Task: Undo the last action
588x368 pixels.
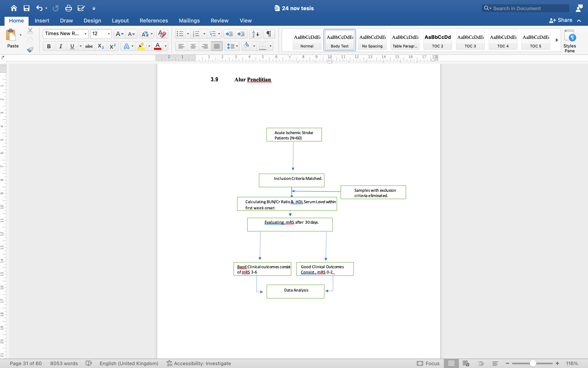Action: (x=39, y=8)
